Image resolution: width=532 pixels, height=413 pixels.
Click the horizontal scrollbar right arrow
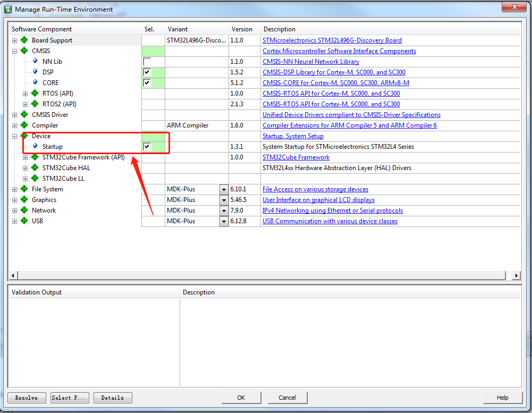click(515, 275)
